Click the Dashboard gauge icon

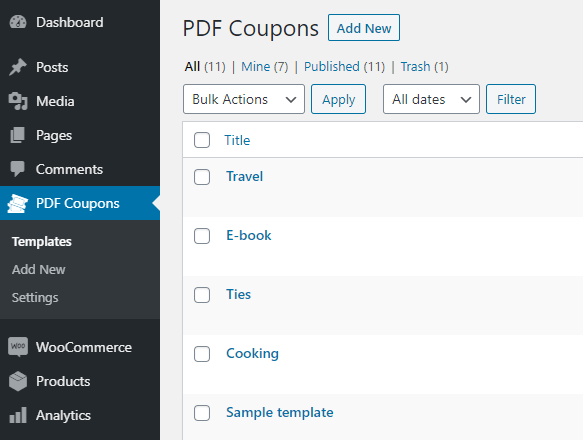click(18, 22)
